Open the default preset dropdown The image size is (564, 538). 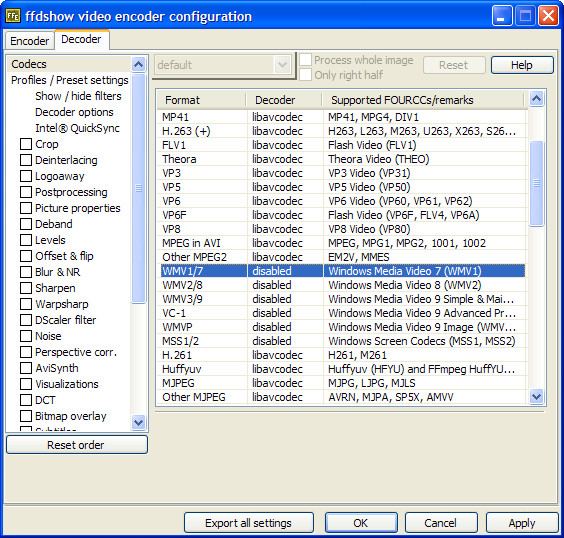[223, 65]
